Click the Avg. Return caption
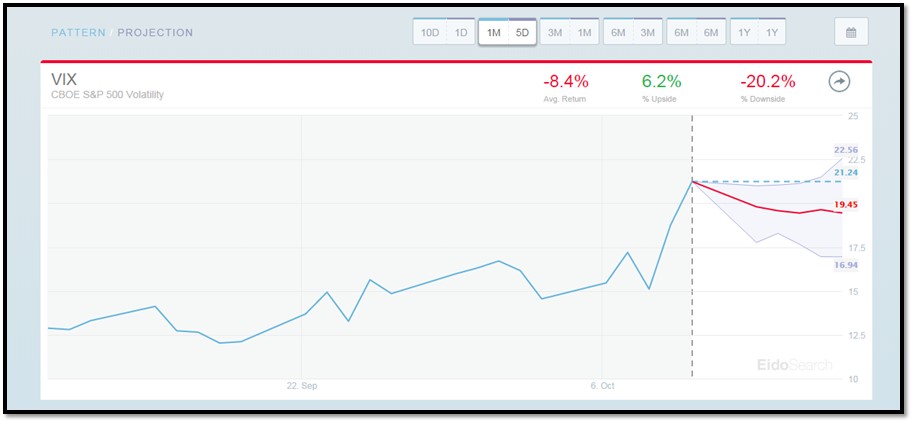913x423 pixels. [564, 99]
